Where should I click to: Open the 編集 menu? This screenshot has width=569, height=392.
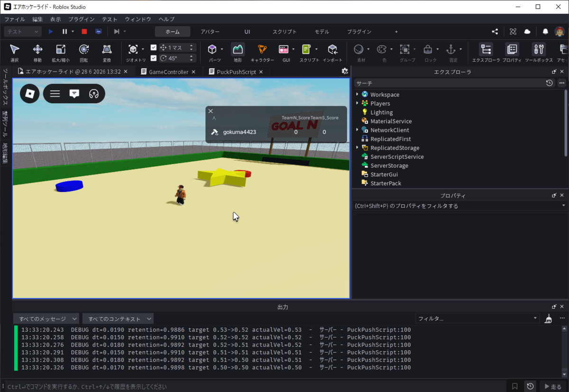[37, 19]
